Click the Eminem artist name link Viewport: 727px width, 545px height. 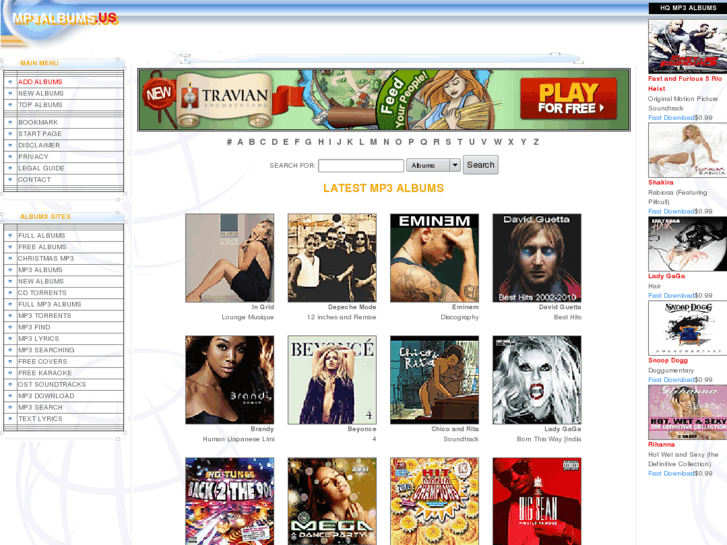point(465,307)
